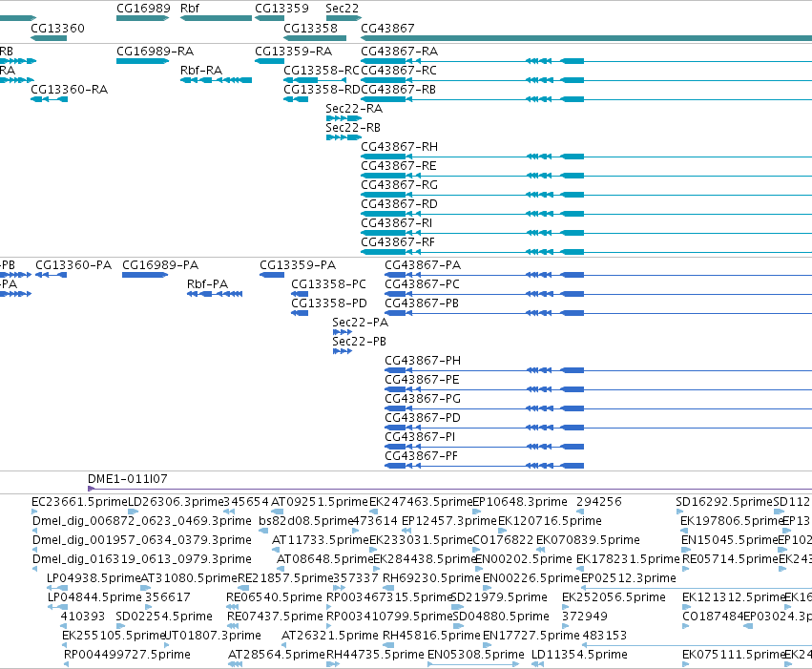Open EST EK070839.5prime

click(x=588, y=540)
